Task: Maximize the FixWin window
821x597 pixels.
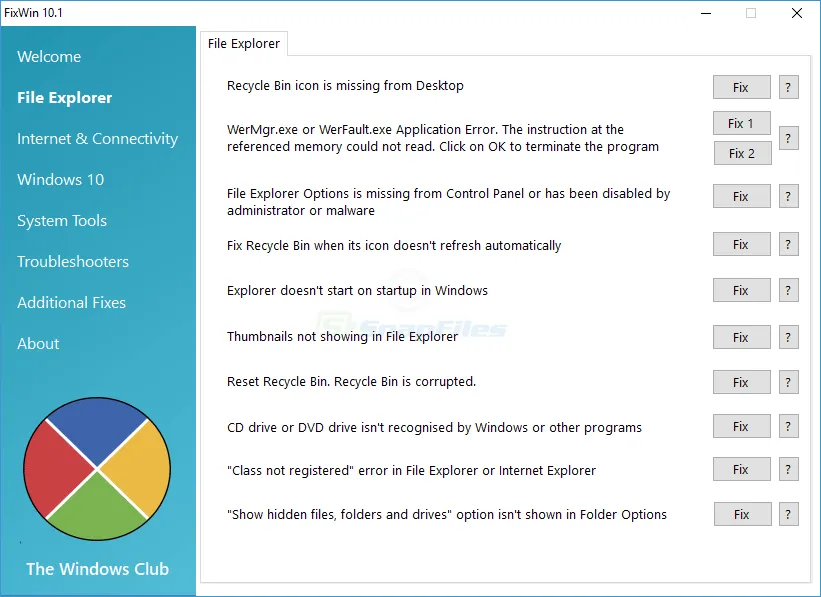Action: (751, 13)
